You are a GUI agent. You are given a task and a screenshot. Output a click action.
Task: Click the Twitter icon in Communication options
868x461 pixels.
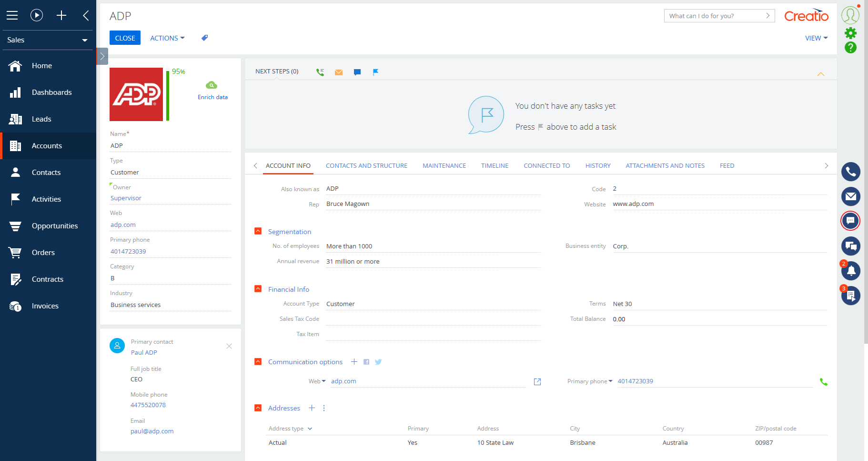[x=378, y=362]
